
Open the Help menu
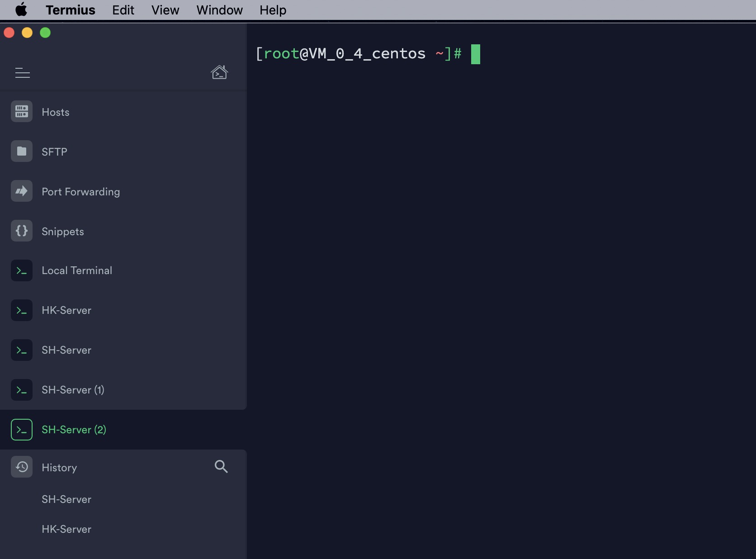[x=273, y=10]
